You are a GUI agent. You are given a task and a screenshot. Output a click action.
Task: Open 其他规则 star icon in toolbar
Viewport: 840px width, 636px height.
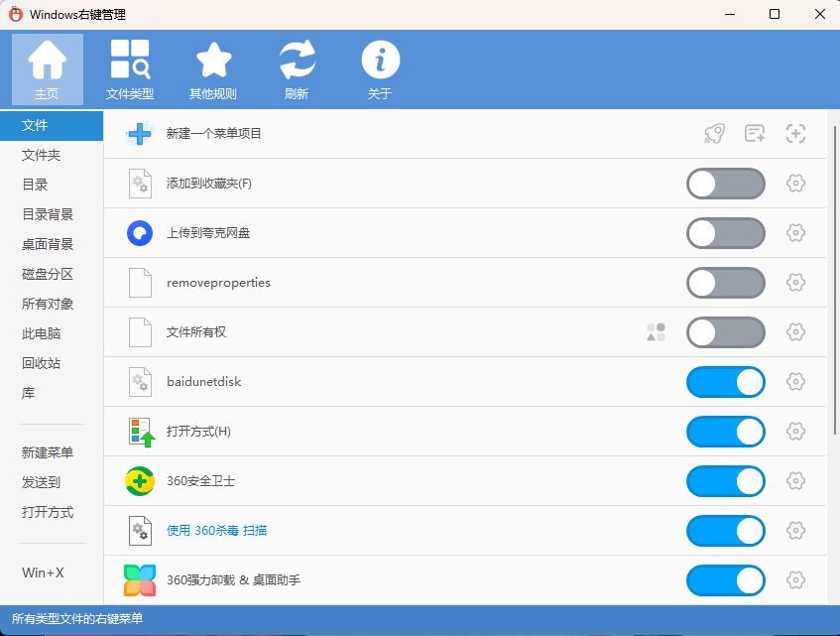pyautogui.click(x=213, y=69)
